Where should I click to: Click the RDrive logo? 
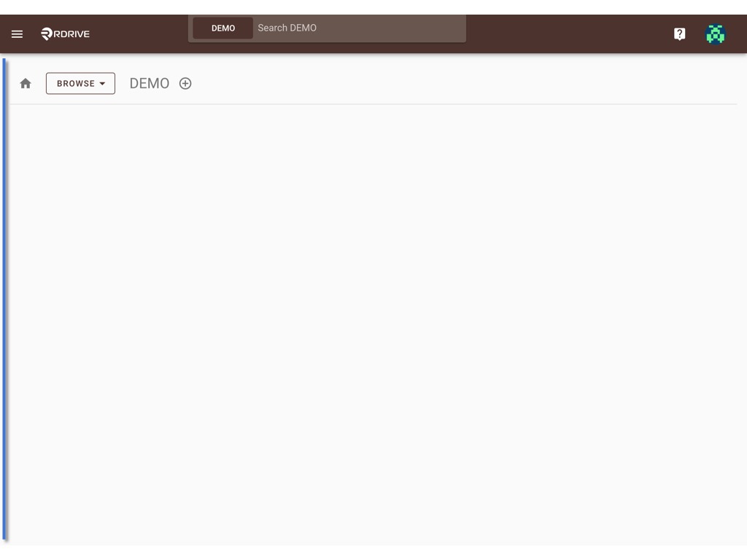(65, 34)
